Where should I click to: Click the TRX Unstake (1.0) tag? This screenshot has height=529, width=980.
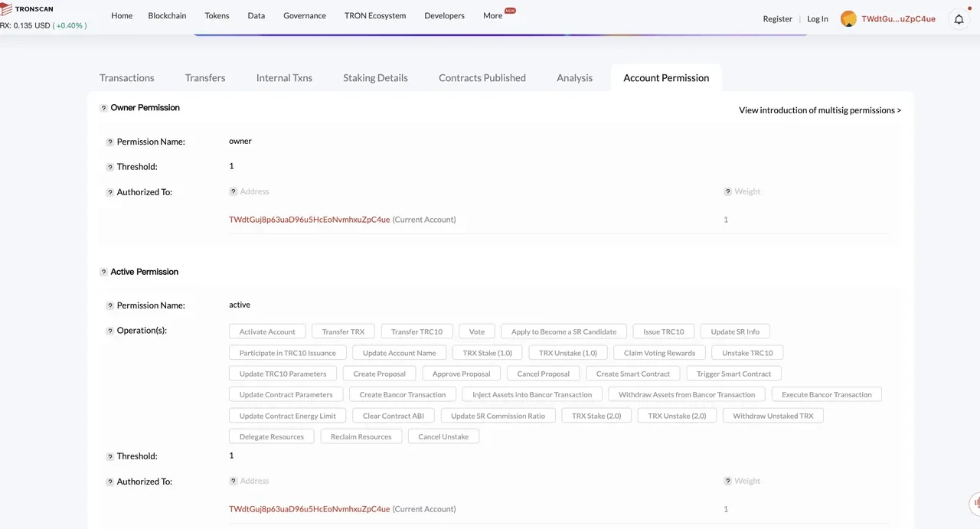point(568,353)
